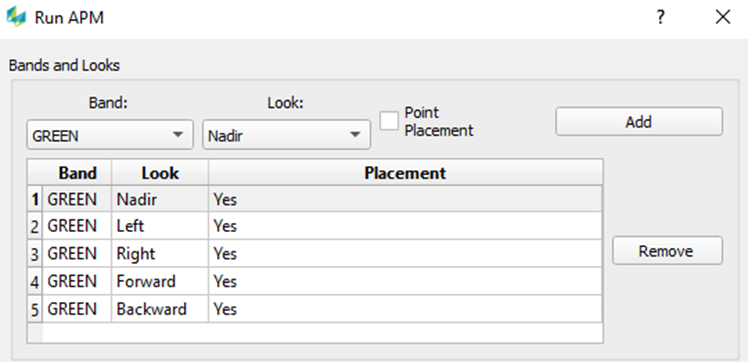Select row 2 header with Left look
The width and height of the screenshot is (748, 362).
(35, 226)
